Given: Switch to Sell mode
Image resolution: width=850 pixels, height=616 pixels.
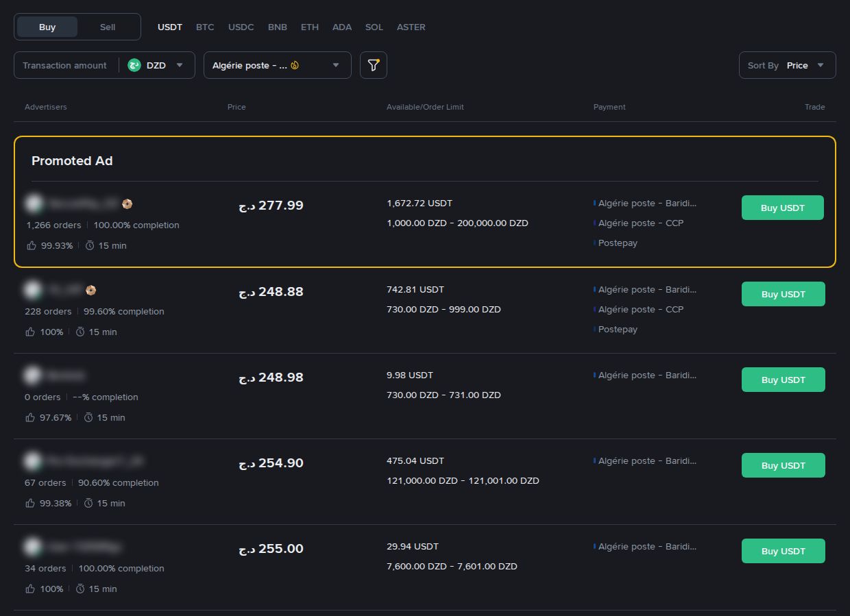Looking at the screenshot, I should tap(108, 27).
